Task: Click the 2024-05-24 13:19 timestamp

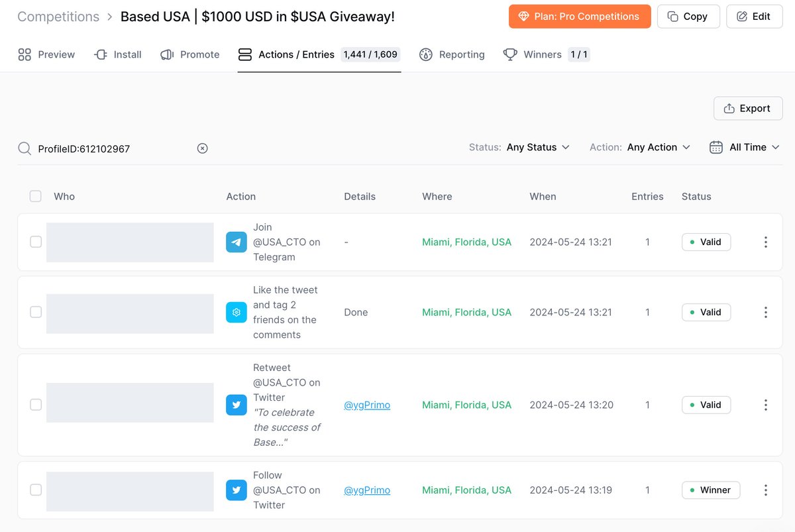Action: 571,490
